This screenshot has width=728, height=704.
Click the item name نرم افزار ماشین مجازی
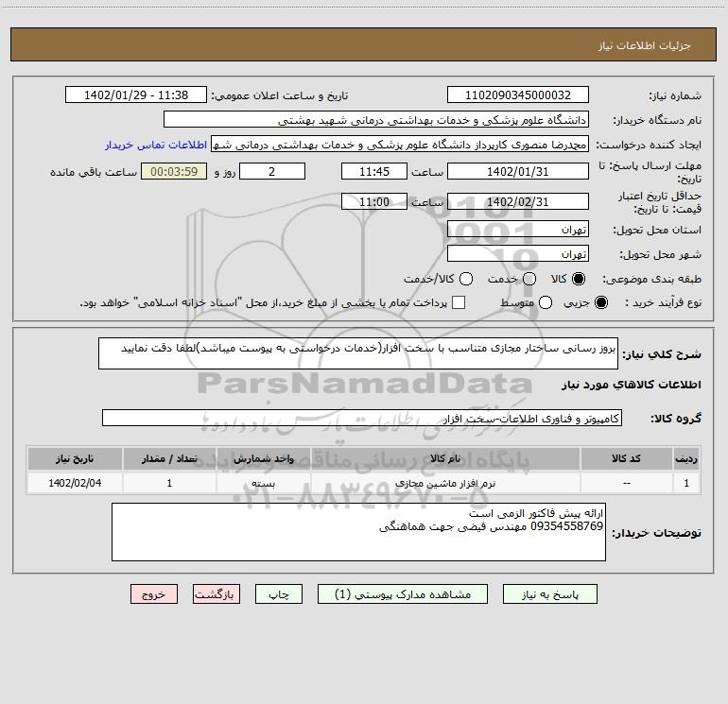[445, 483]
